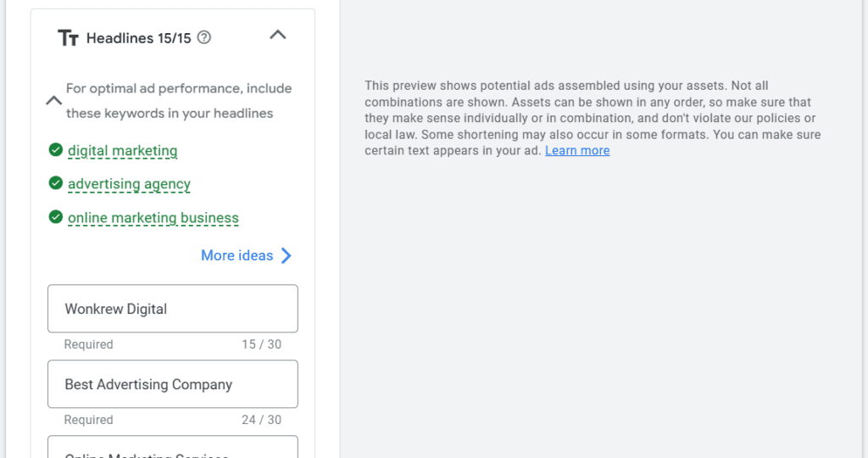Click green checkmark beside online marketing business

(x=56, y=217)
